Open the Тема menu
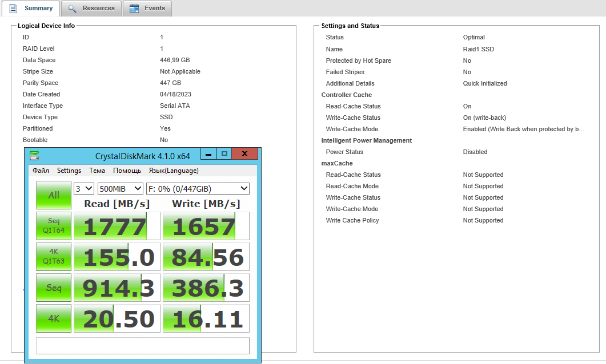The image size is (606, 364). [97, 171]
